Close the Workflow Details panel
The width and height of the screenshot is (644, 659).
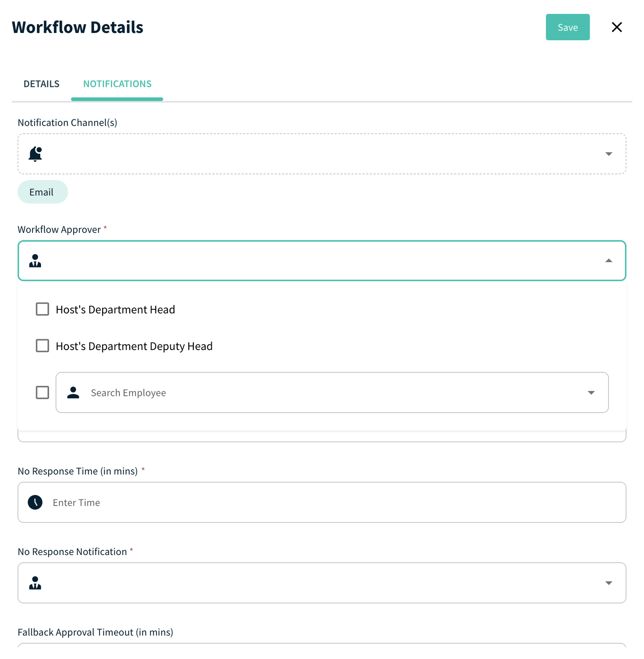click(617, 27)
